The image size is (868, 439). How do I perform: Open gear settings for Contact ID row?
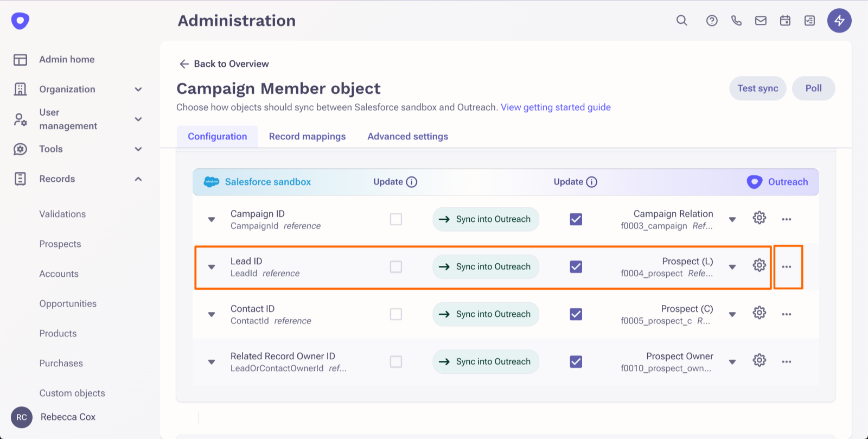tap(759, 313)
